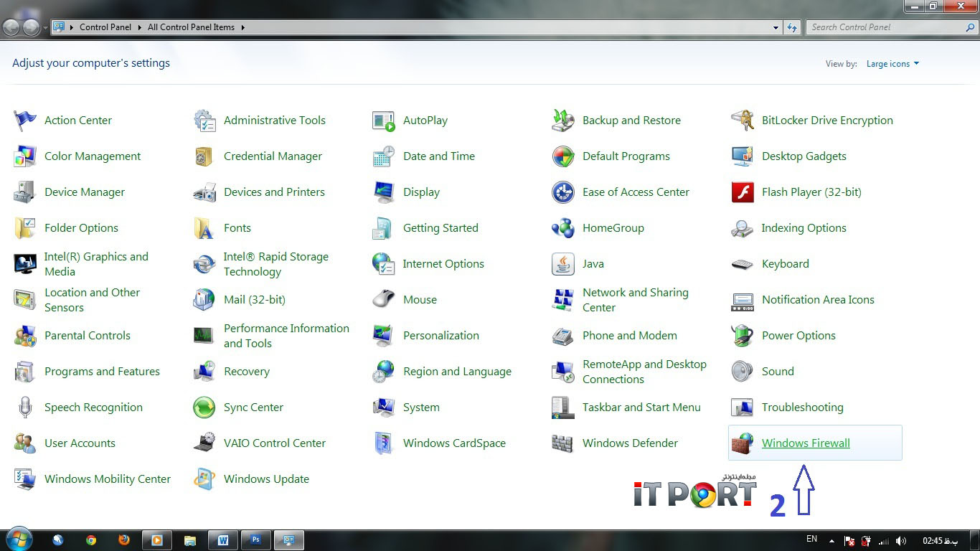Show hidden icons in the system tray
980x551 pixels.
tap(831, 540)
